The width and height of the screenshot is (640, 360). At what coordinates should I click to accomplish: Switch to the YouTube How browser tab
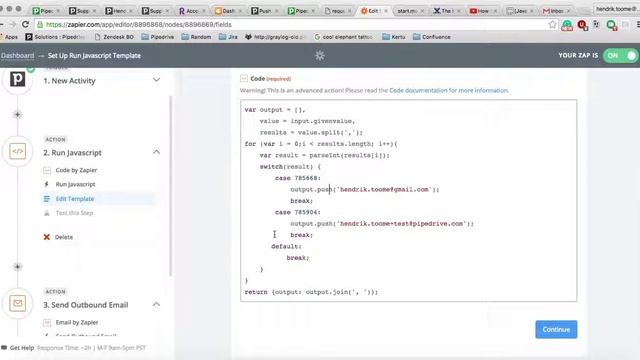pyautogui.click(x=483, y=11)
